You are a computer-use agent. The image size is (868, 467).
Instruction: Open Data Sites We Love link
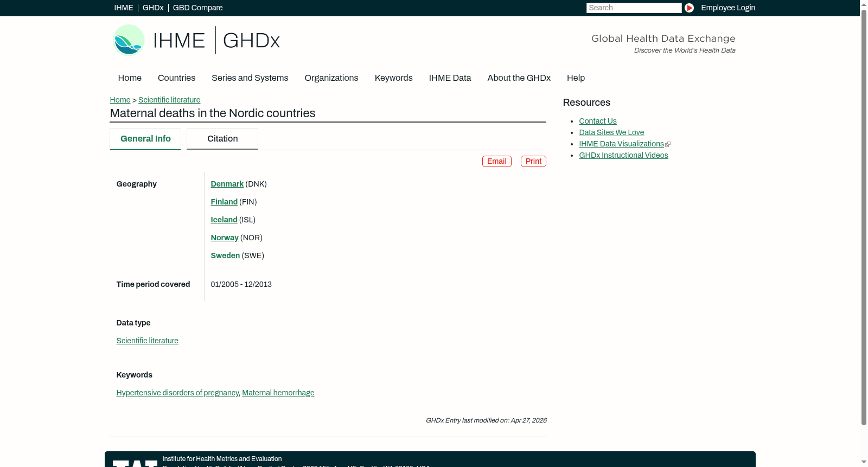[x=611, y=132]
